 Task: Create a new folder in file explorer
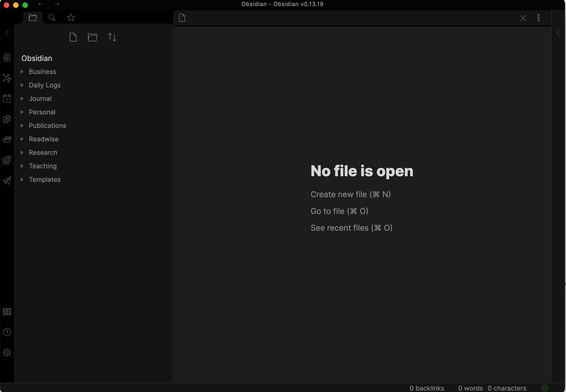point(92,37)
